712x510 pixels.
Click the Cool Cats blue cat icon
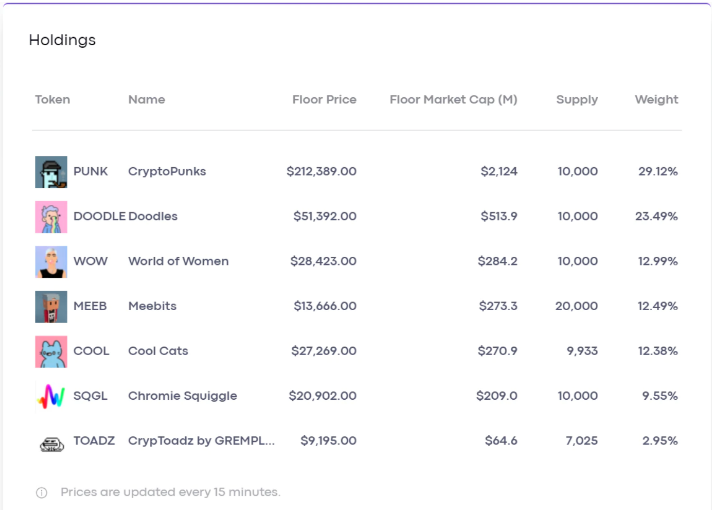51,352
